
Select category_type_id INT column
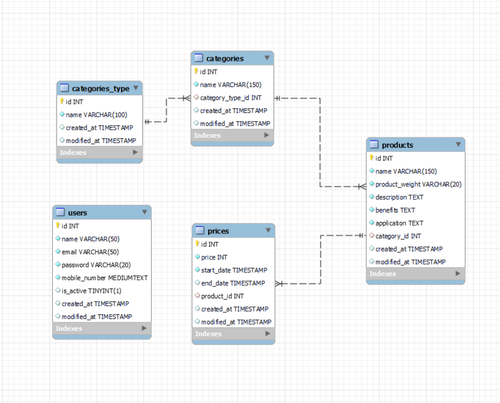(x=232, y=98)
